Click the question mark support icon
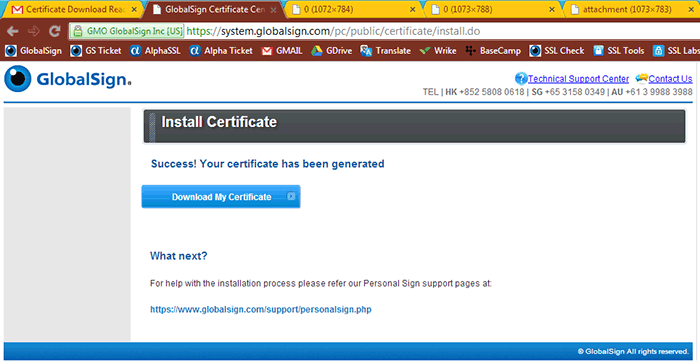Image resolution: width=700 pixels, height=364 pixels. 521,79
